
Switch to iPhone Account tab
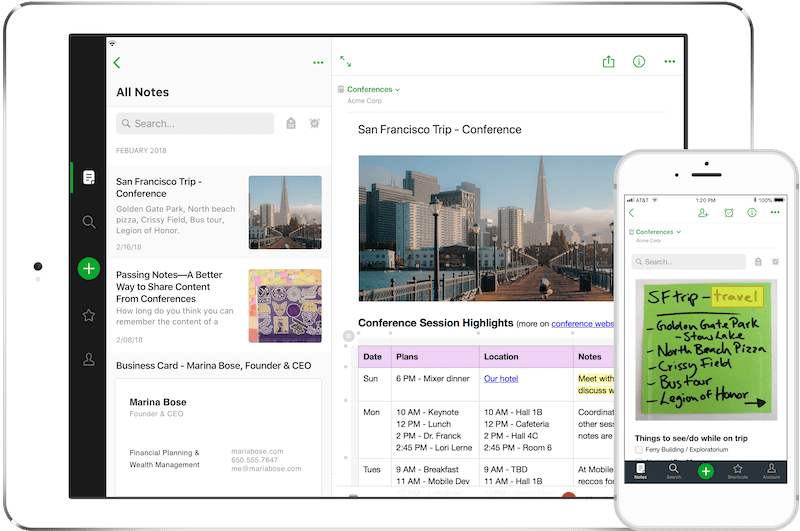point(771,471)
